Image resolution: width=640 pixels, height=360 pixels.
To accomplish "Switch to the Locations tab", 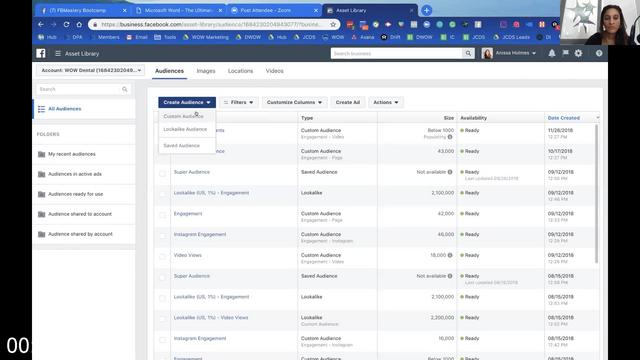I will tap(240, 71).
